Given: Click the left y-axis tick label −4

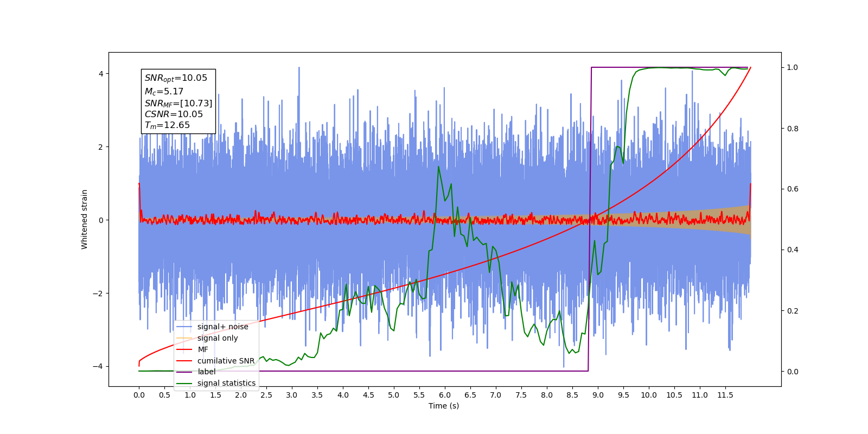Looking at the screenshot, I should point(99,367).
